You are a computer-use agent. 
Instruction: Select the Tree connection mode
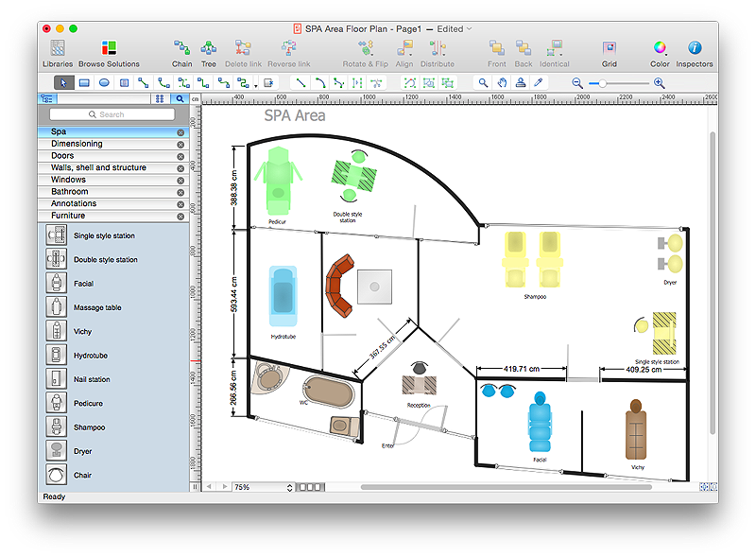[x=209, y=48]
